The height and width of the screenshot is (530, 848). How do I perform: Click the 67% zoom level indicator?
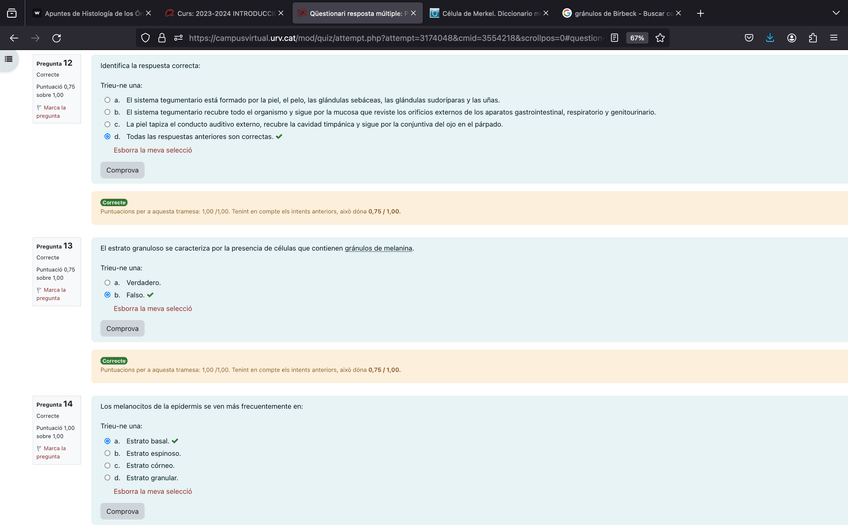636,38
